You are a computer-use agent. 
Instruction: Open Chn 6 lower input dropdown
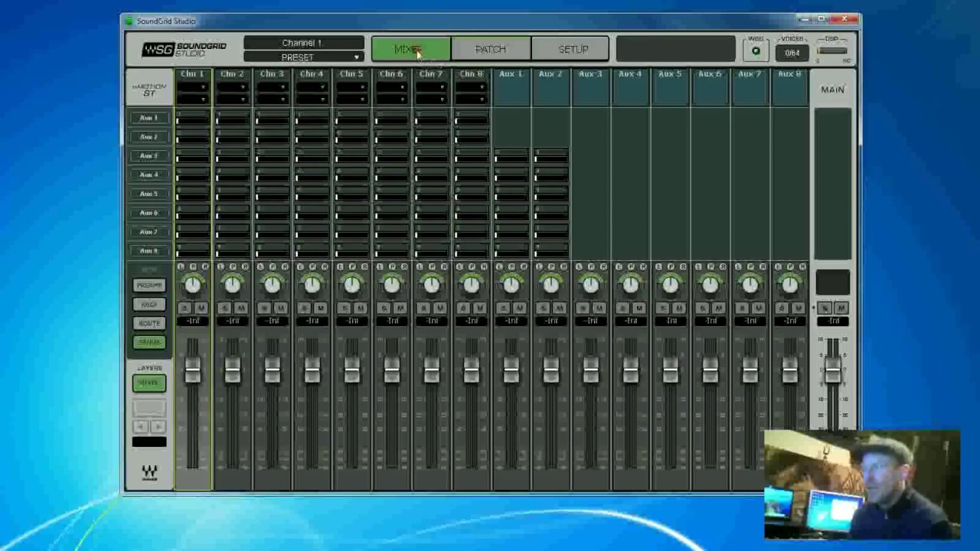point(392,99)
